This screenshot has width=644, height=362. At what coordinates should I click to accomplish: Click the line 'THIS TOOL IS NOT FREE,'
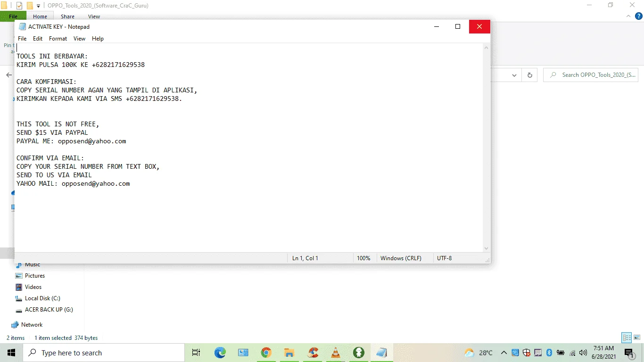click(x=58, y=124)
